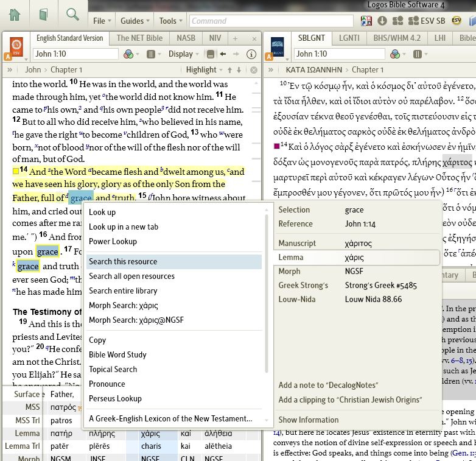The width and height of the screenshot is (476, 461).
Task: Click 'Add a note to DecalogNotes'
Action: tap(328, 385)
